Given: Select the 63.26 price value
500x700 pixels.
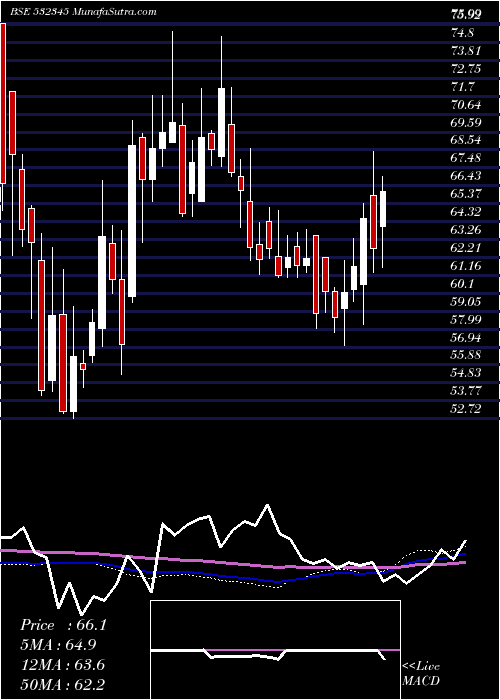Looking at the screenshot, I should click(467, 229).
